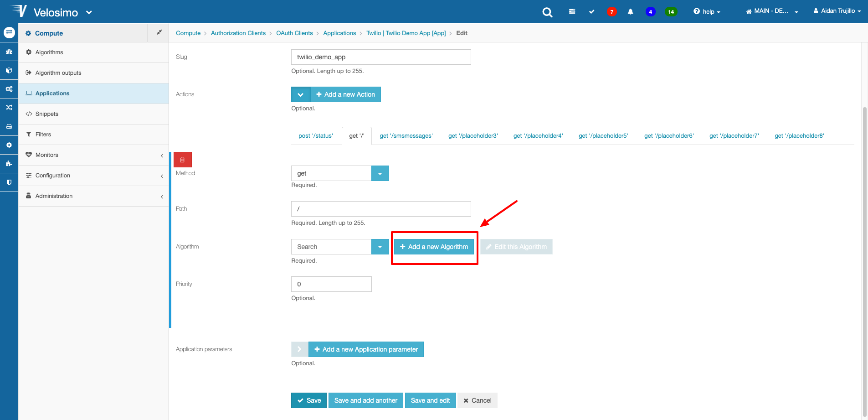Open the shield icon in icon rail
The height and width of the screenshot is (420, 868).
(9, 182)
